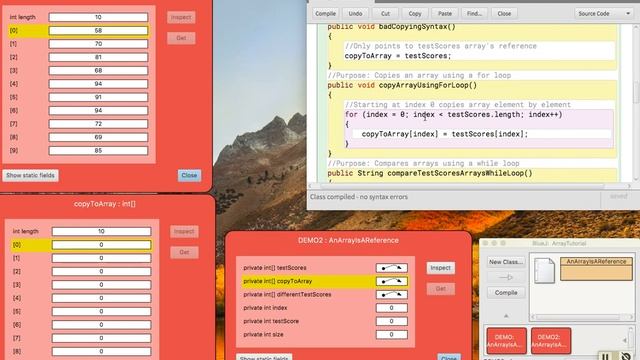Select int length row in copyToArray inspector
This screenshot has height=360, width=640.
(81, 231)
